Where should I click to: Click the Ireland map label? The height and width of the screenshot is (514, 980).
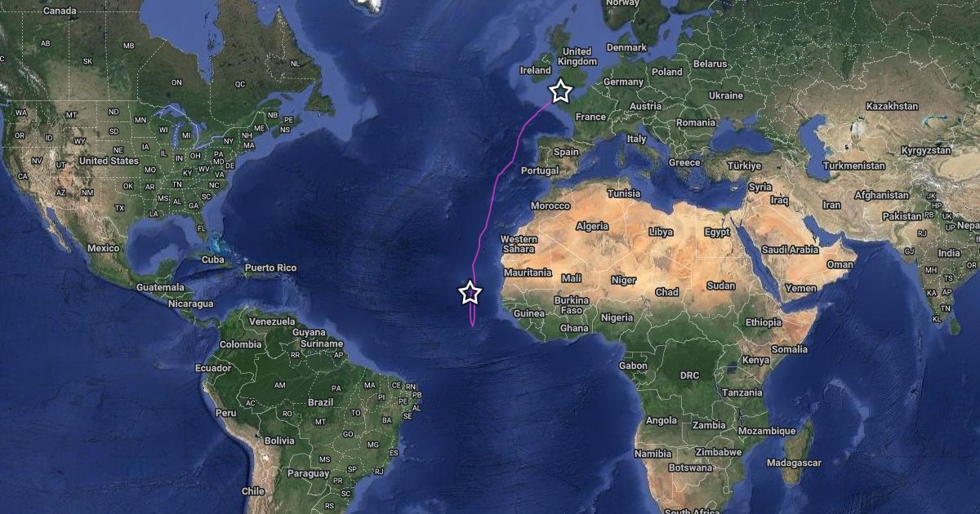click(536, 71)
